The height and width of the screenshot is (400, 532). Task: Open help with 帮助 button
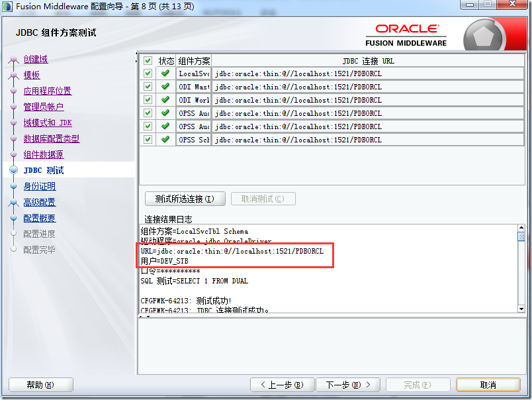41,385
